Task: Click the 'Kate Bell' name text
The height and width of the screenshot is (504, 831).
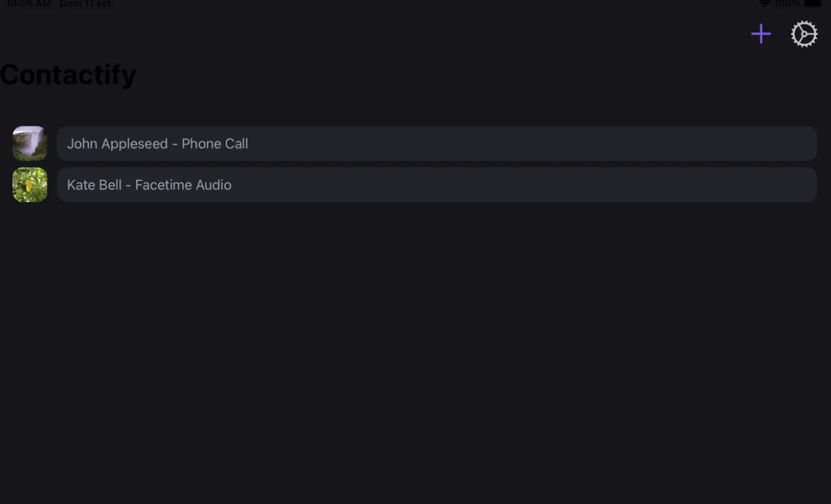Action: (x=95, y=185)
